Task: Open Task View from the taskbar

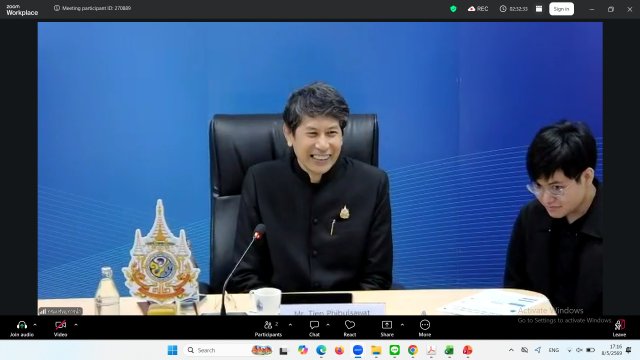Action: pyautogui.click(x=283, y=350)
